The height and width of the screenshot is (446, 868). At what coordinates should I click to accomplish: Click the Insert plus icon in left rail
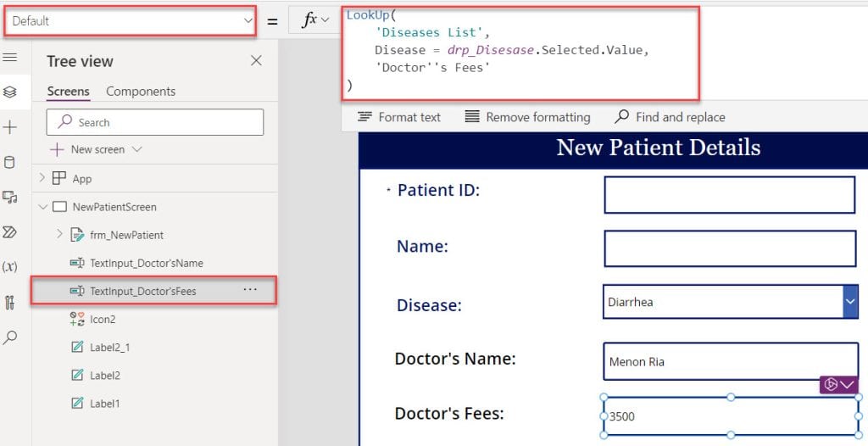(9, 128)
